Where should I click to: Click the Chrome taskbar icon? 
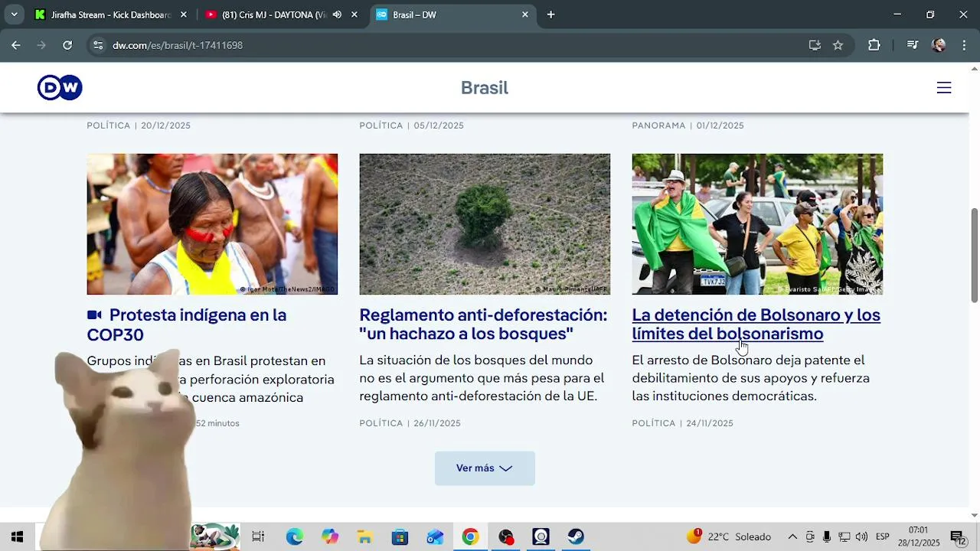coord(471,536)
